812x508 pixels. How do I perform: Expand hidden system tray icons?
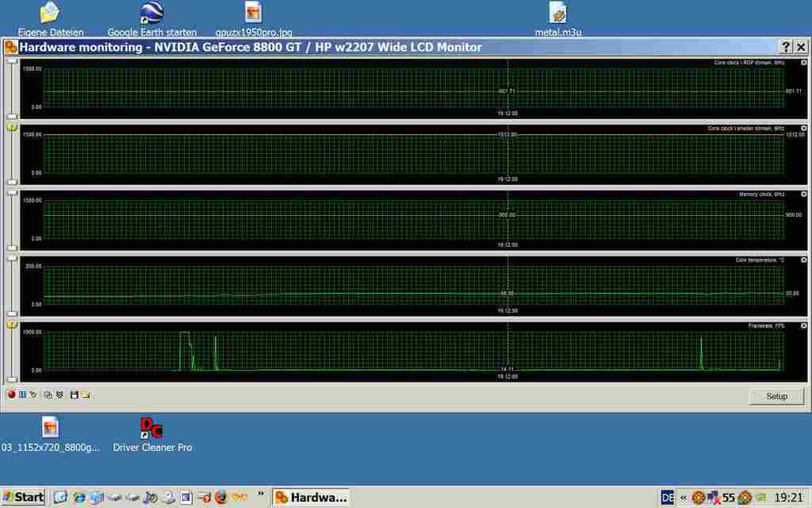(x=683, y=498)
